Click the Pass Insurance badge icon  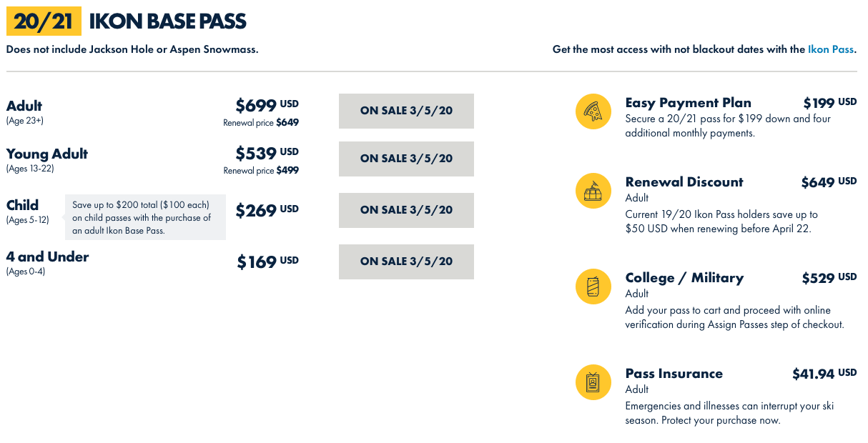[x=593, y=382]
